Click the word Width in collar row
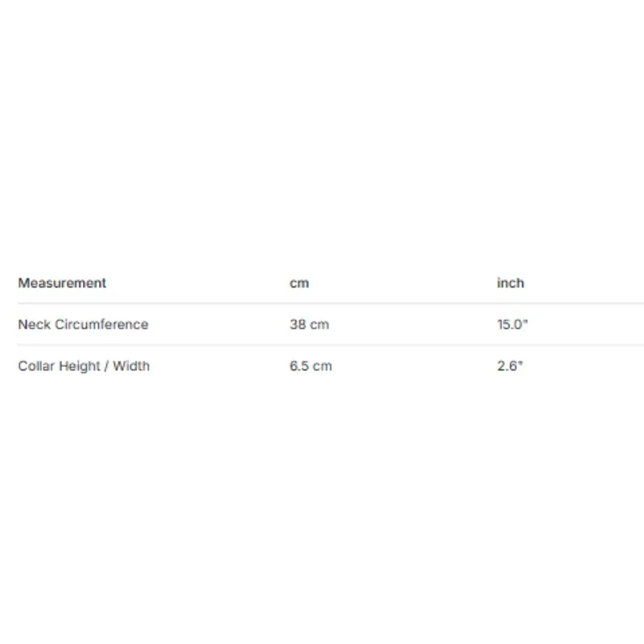The height and width of the screenshot is (644, 644). coord(131,366)
